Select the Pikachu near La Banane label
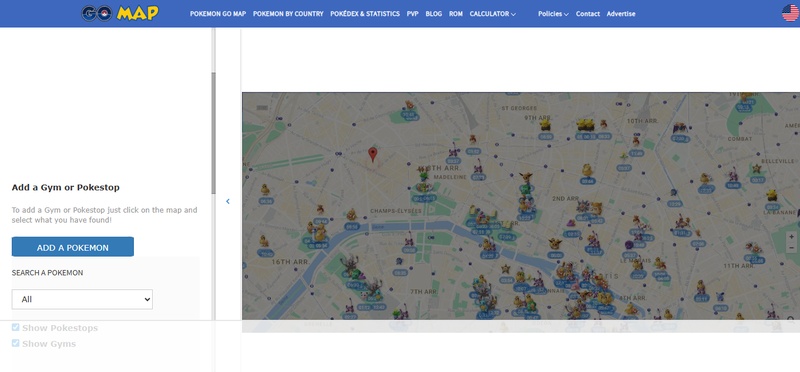The height and width of the screenshot is (372, 800). pyautogui.click(x=771, y=195)
